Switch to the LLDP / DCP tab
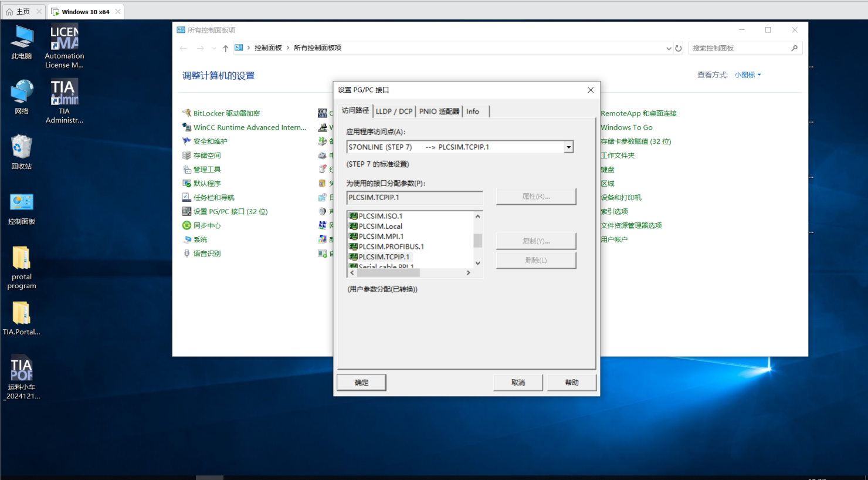Viewport: 868px width, 480px height. [x=394, y=111]
